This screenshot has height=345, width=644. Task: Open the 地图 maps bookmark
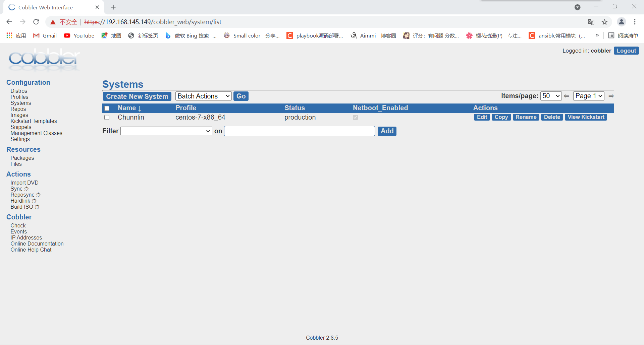click(x=111, y=36)
